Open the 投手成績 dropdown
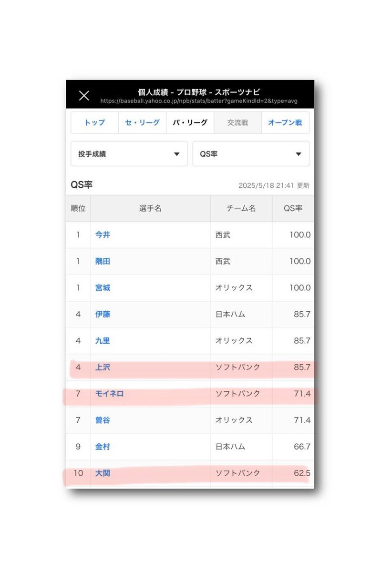The image size is (392, 572). tap(129, 154)
